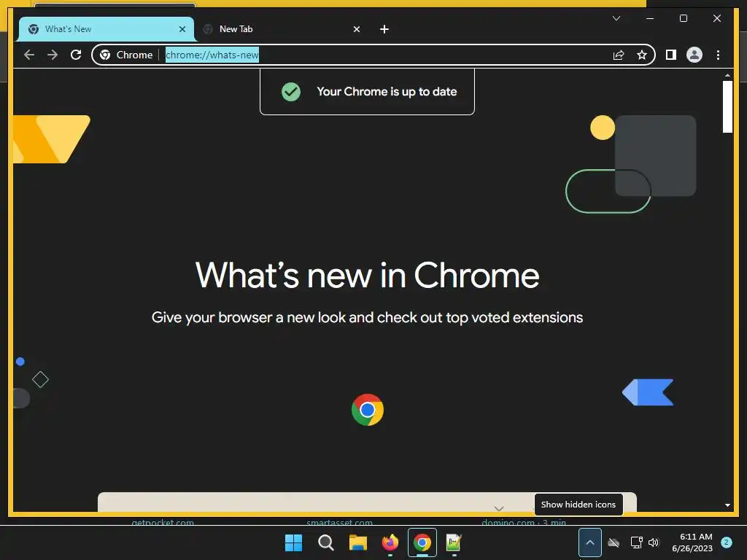Click the Chrome logo in the page
This screenshot has width=747, height=560.
pyautogui.click(x=368, y=410)
